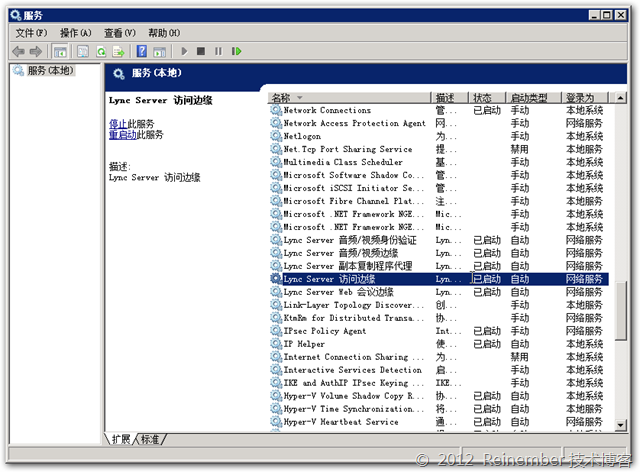Select Hyper-V Time Synchronization row
Image resolution: width=640 pixels, height=472 pixels.
coord(439,409)
